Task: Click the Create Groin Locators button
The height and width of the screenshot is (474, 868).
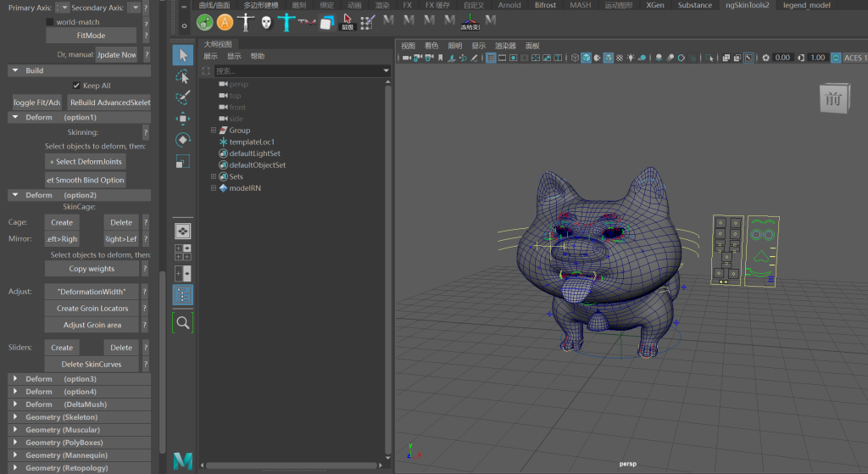Action: click(92, 309)
